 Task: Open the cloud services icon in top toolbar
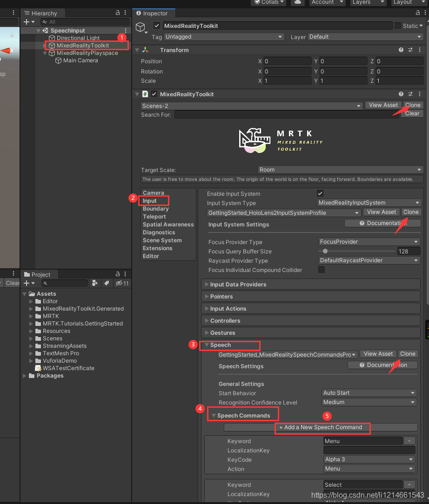tap(297, 2)
